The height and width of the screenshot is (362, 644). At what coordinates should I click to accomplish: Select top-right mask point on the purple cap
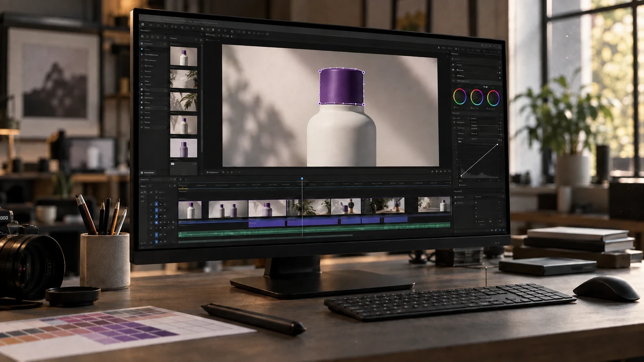click(x=363, y=72)
